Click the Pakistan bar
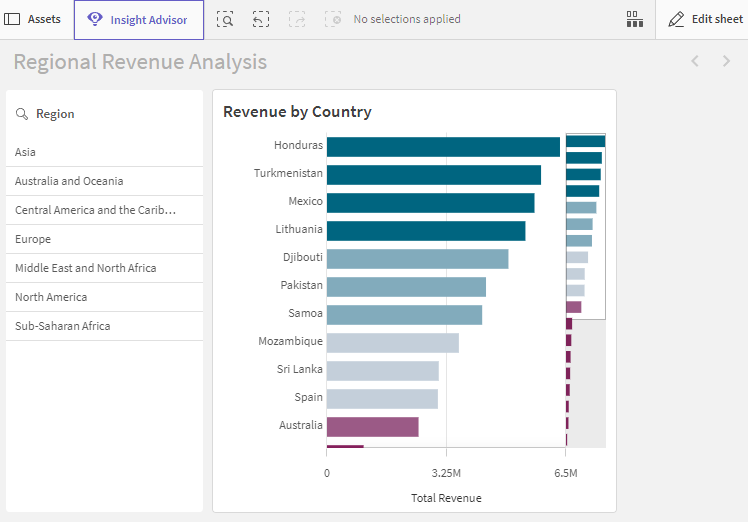 tap(406, 287)
